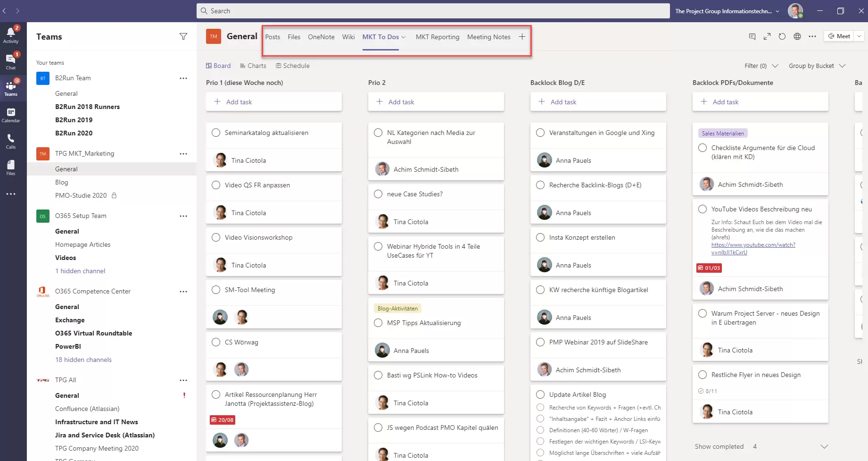This screenshot has width=868, height=461.
Task: Expand the tab to full screen
Action: click(767, 36)
